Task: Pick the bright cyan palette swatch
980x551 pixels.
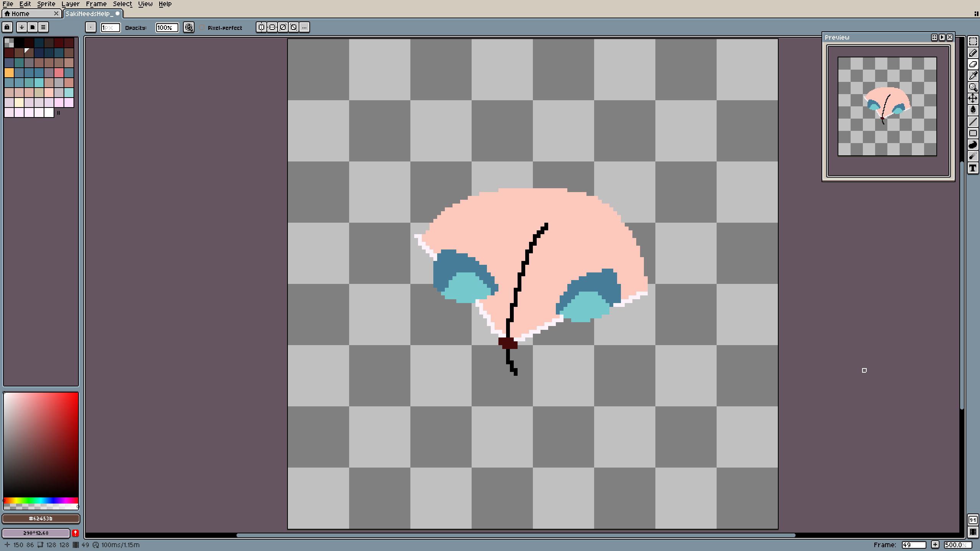Action: point(39,82)
